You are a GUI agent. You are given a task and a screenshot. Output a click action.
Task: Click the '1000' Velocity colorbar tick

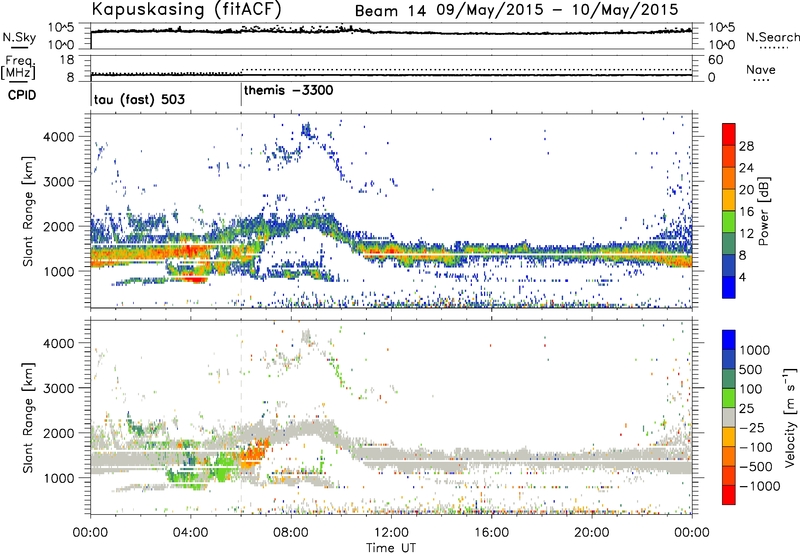755,350
